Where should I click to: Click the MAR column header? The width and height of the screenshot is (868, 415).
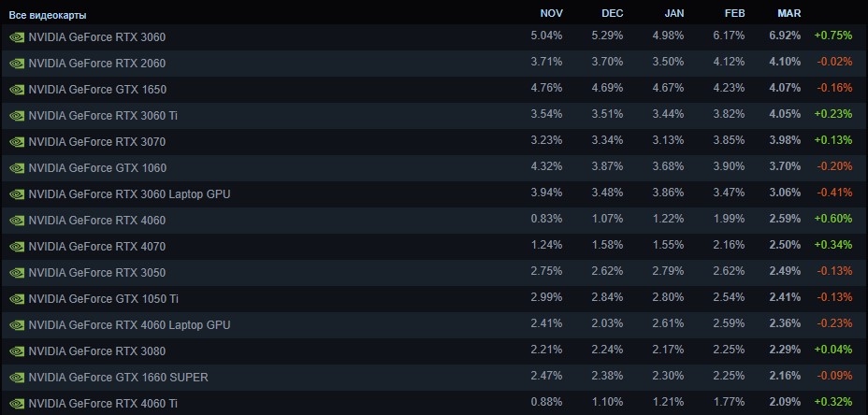788,14
